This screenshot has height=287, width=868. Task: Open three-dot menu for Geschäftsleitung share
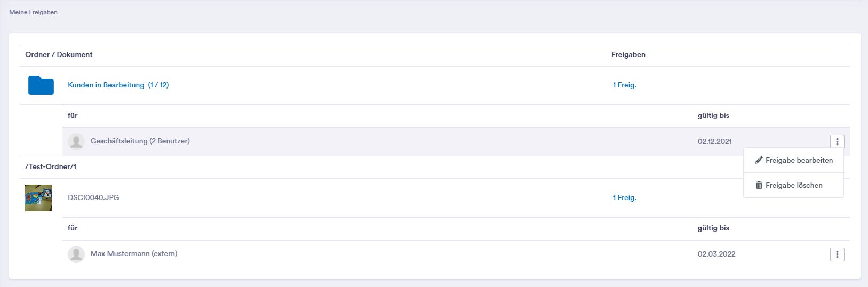(x=837, y=141)
